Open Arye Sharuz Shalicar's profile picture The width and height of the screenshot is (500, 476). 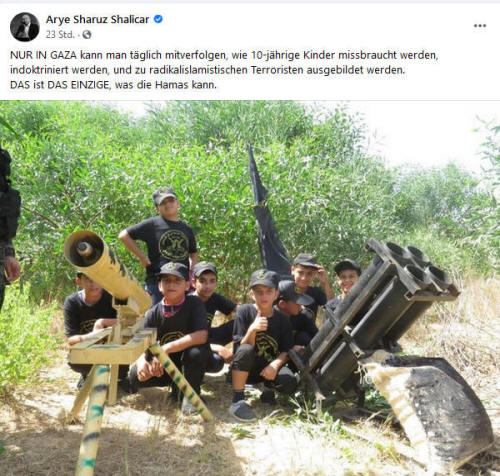coord(25,27)
